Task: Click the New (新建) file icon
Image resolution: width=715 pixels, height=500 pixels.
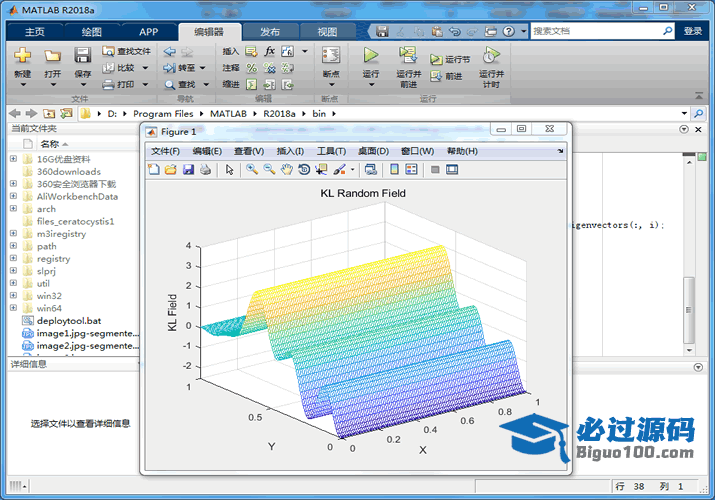Action: pyautogui.click(x=22, y=56)
